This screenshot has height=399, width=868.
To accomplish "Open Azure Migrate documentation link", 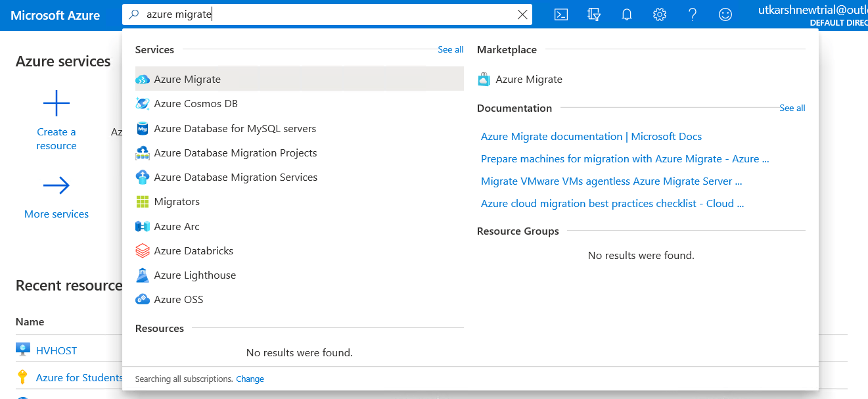I will [591, 136].
